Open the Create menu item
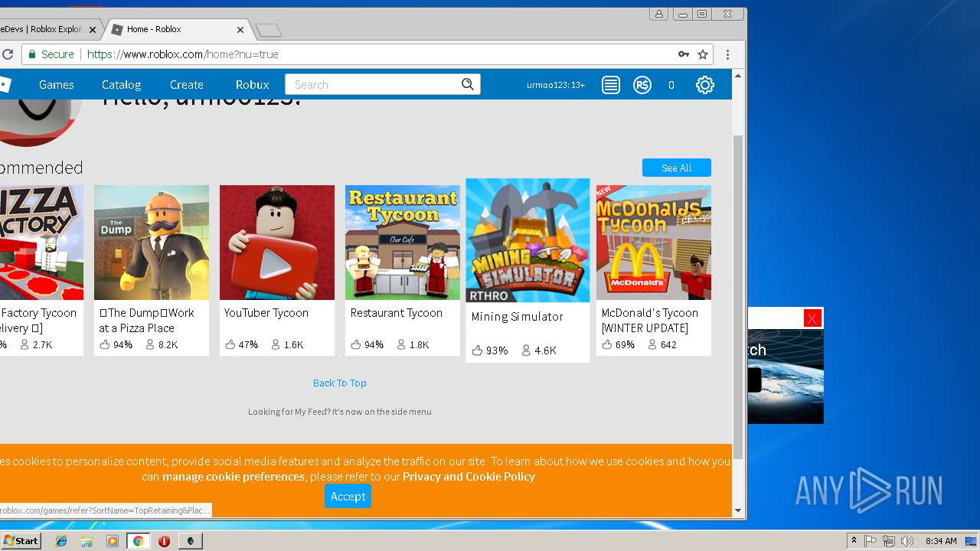Viewport: 980px width, 551px height. coord(187,85)
